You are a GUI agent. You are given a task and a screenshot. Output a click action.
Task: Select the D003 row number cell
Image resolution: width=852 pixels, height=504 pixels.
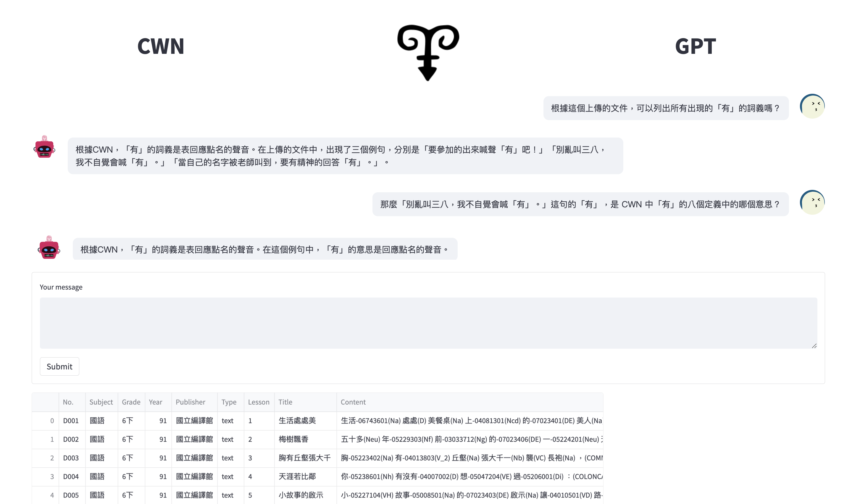(71, 458)
